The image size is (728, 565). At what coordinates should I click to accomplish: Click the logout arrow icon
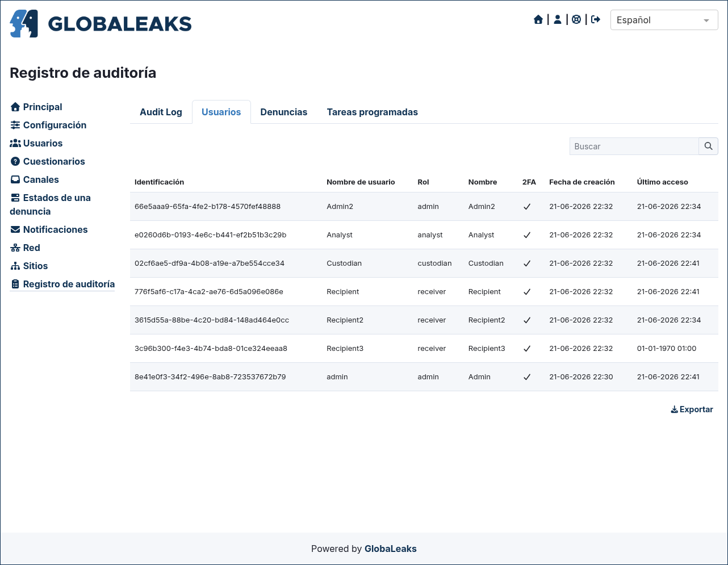tap(596, 20)
